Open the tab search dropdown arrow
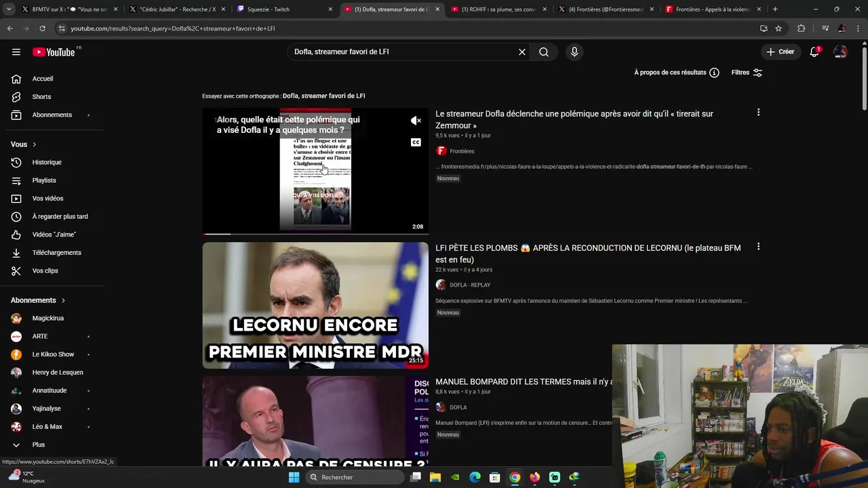The height and width of the screenshot is (488, 868). click(9, 9)
